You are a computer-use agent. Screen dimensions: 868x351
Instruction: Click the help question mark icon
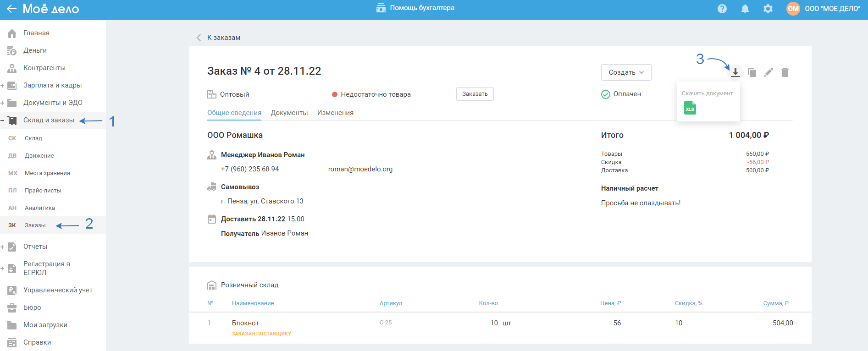[x=722, y=9]
